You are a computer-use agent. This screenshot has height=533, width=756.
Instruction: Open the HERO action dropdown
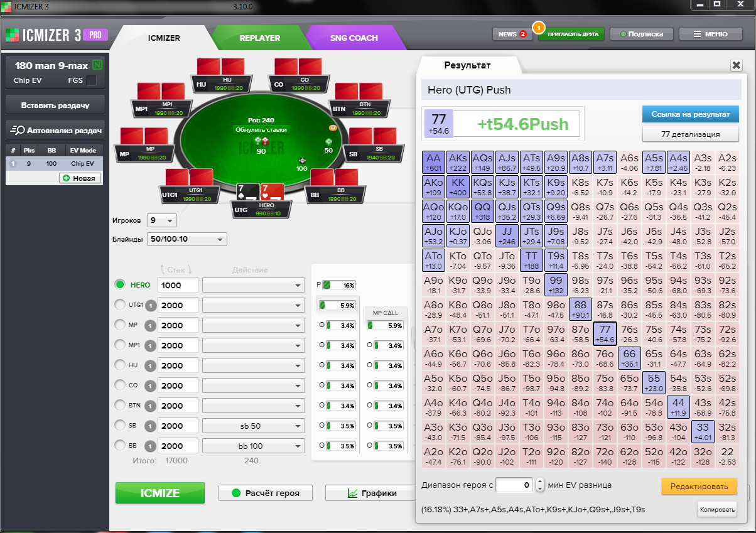click(254, 285)
